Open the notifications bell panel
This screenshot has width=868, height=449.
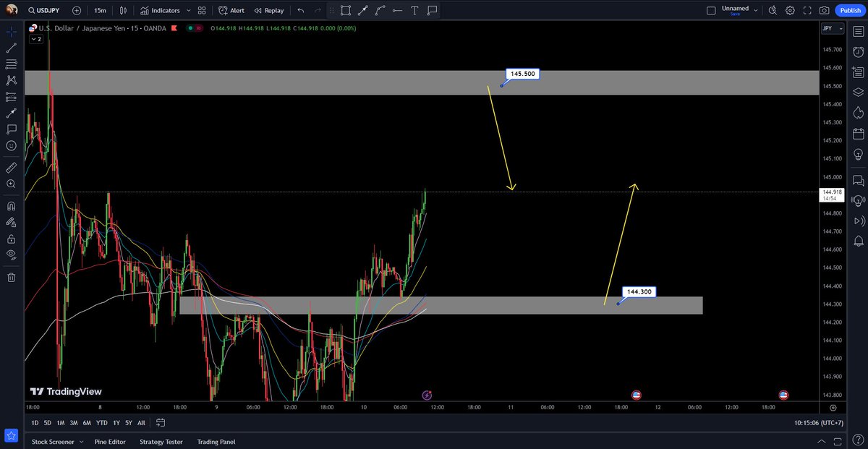click(858, 241)
